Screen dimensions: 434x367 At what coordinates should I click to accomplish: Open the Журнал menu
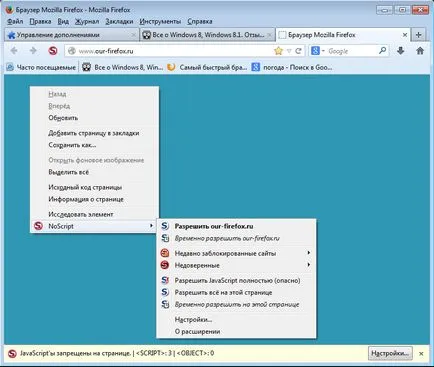[x=87, y=22]
